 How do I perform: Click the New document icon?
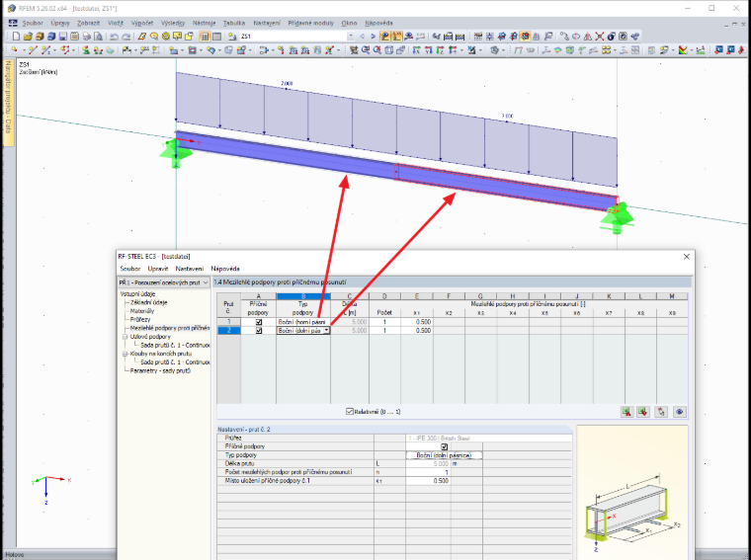point(16,37)
